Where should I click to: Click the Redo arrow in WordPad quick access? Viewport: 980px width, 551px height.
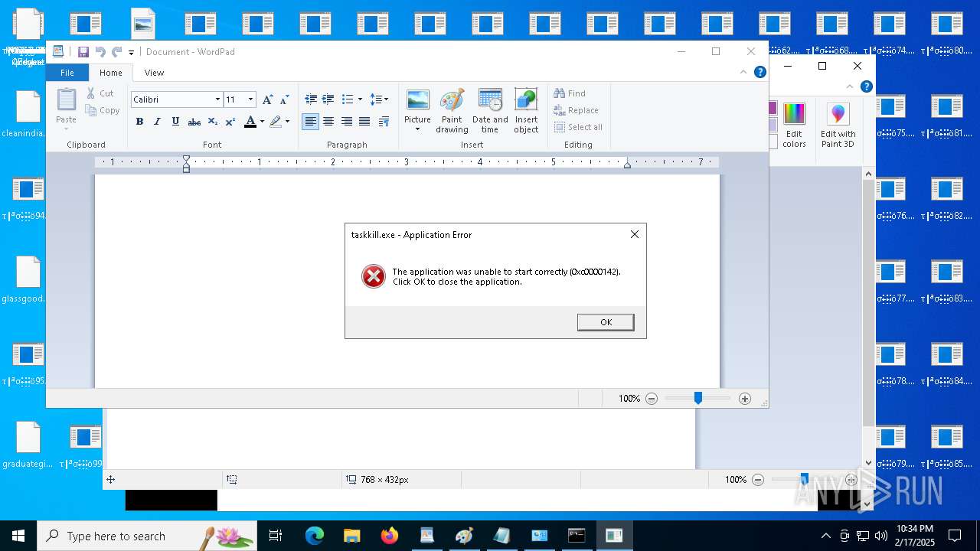point(116,52)
